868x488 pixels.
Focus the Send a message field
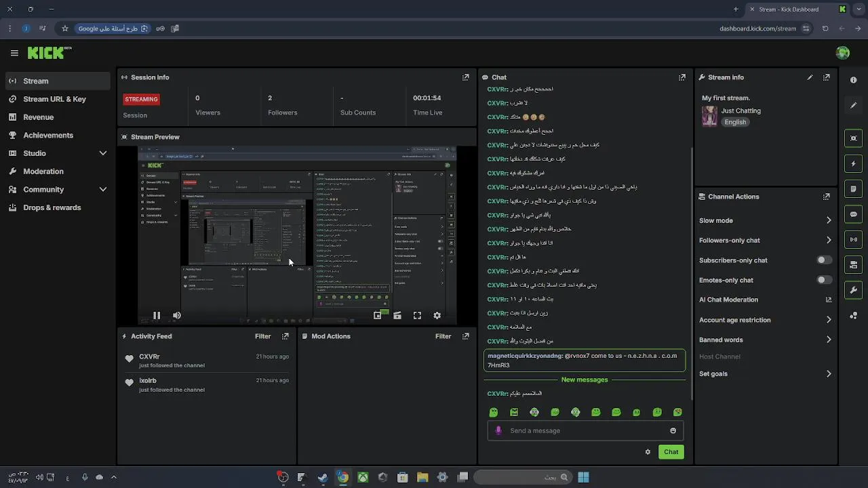585,430
